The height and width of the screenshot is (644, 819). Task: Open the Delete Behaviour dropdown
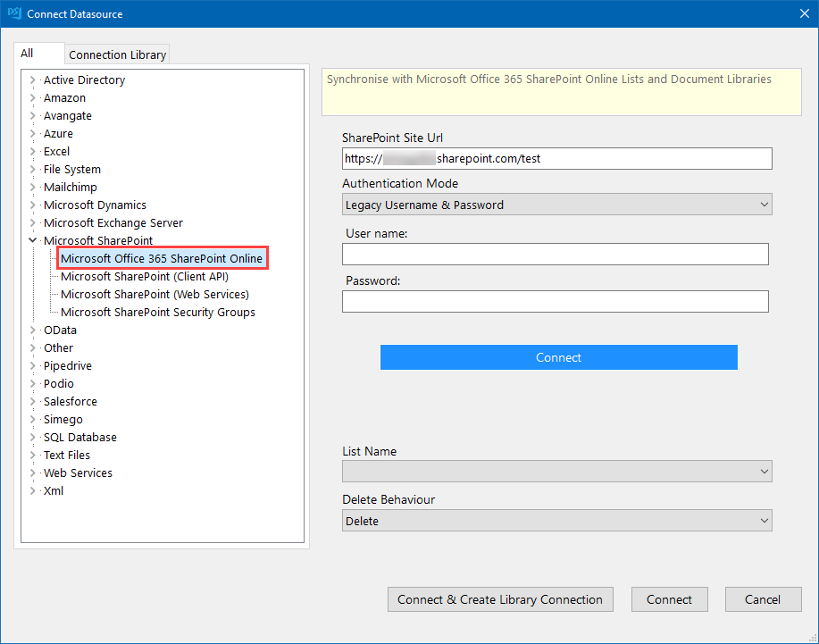pos(556,521)
